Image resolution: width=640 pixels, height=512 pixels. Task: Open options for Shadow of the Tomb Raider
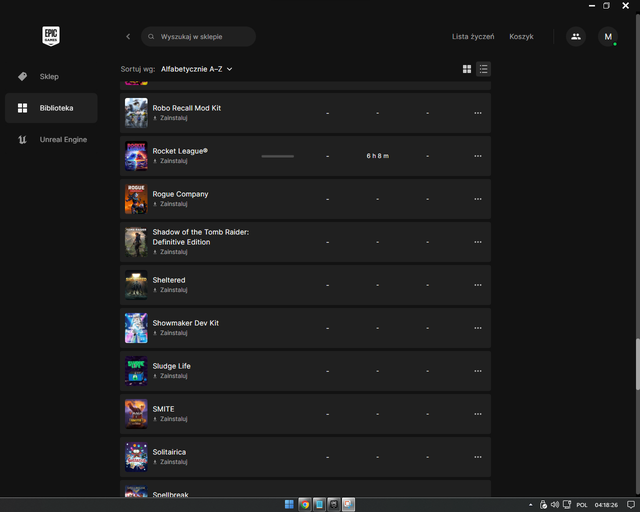(478, 242)
